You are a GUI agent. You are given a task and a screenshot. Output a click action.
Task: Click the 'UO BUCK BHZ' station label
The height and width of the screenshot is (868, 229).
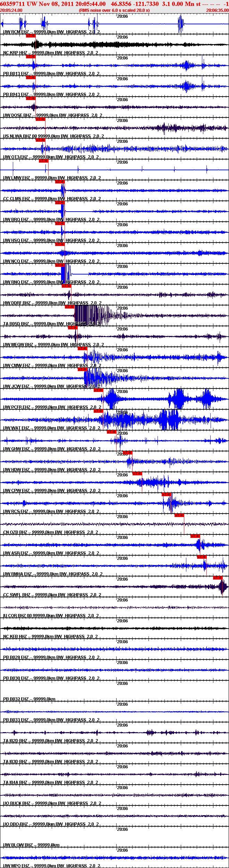point(17,803)
